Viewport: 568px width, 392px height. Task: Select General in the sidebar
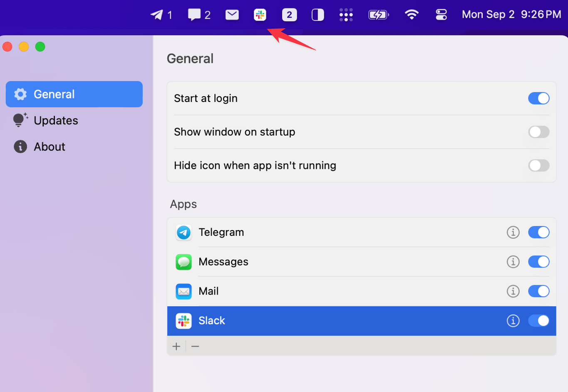coord(74,94)
